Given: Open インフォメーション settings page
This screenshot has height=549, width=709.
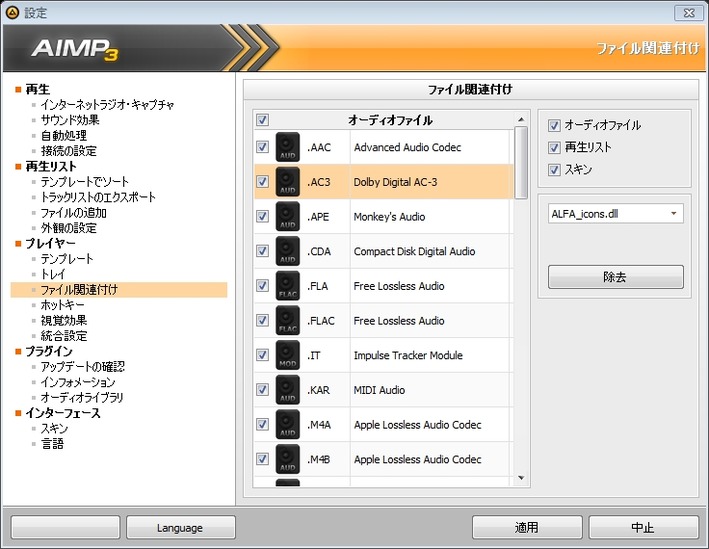Looking at the screenshot, I should click(x=78, y=382).
